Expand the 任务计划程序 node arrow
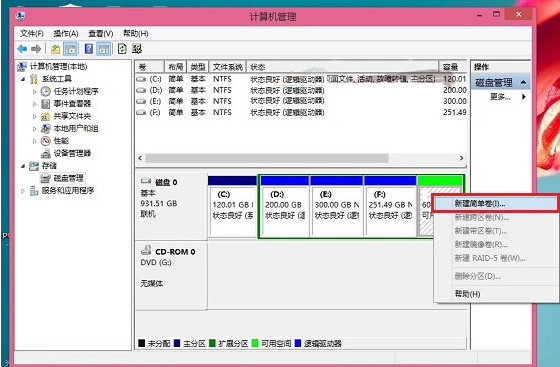 pyautogui.click(x=35, y=91)
